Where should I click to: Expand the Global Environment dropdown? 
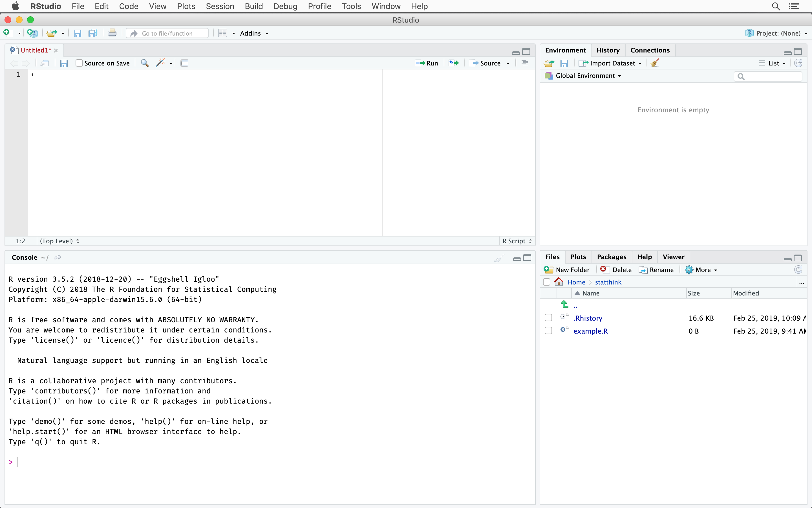click(583, 76)
